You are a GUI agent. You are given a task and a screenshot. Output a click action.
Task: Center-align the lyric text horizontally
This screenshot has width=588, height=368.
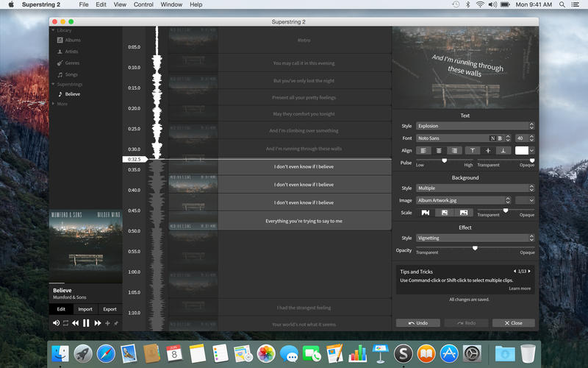point(439,151)
